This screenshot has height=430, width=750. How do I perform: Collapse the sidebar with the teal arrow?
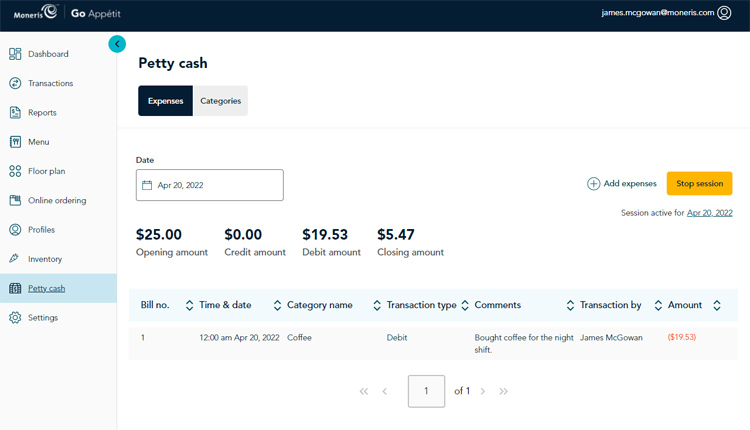(x=117, y=44)
